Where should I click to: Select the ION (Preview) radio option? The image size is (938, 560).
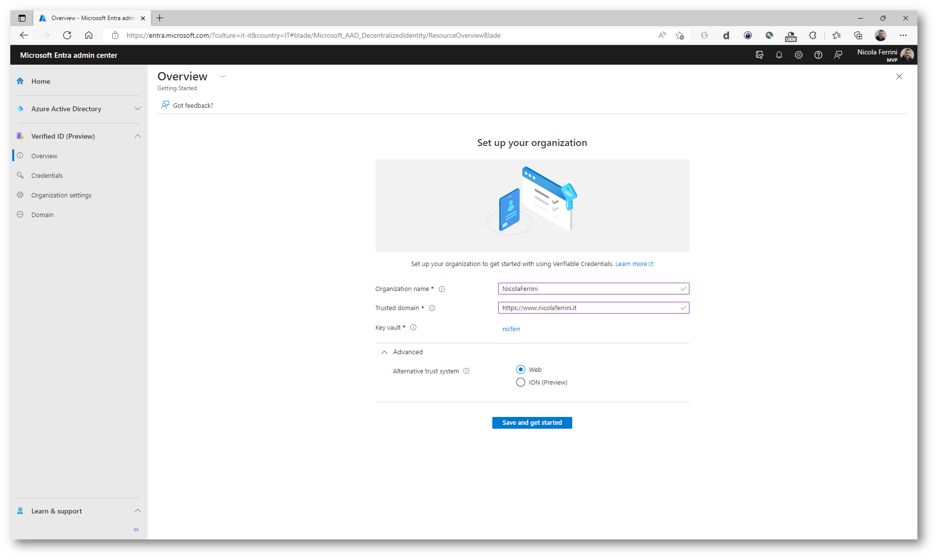[x=521, y=382]
